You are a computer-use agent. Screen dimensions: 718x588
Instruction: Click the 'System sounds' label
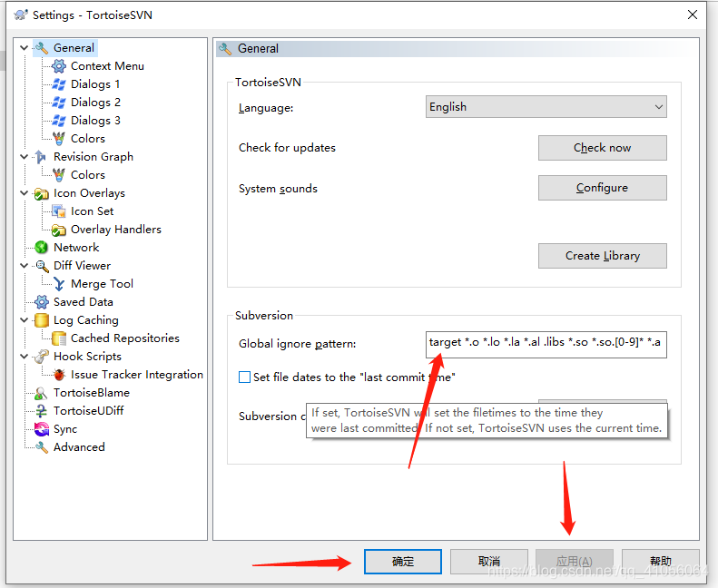click(278, 189)
